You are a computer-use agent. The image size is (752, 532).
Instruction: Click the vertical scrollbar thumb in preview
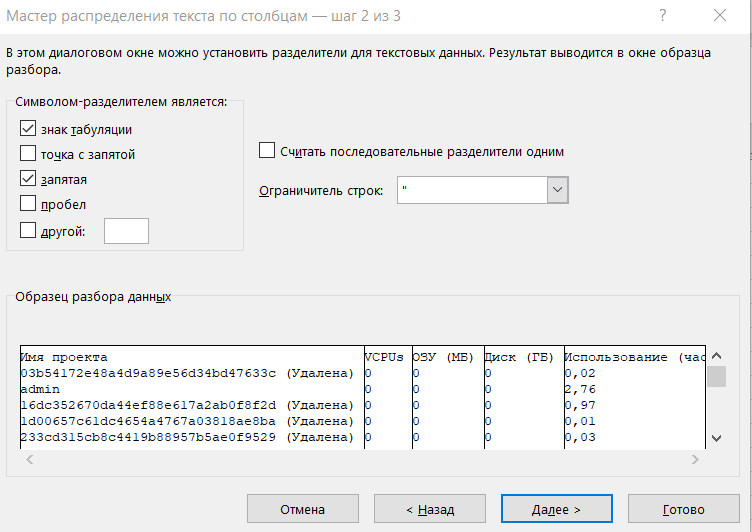716,376
